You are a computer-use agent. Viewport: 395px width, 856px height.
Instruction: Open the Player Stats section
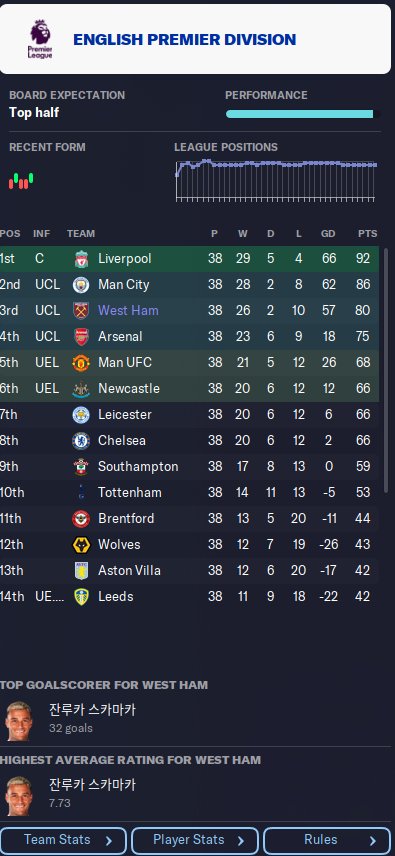tap(195, 840)
